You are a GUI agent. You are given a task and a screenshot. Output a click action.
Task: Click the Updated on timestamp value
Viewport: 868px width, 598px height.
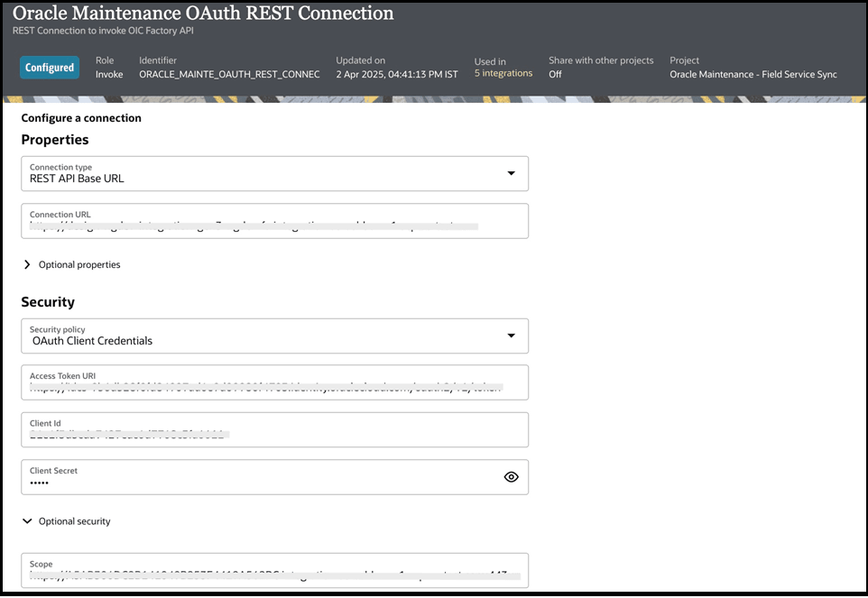[397, 74]
